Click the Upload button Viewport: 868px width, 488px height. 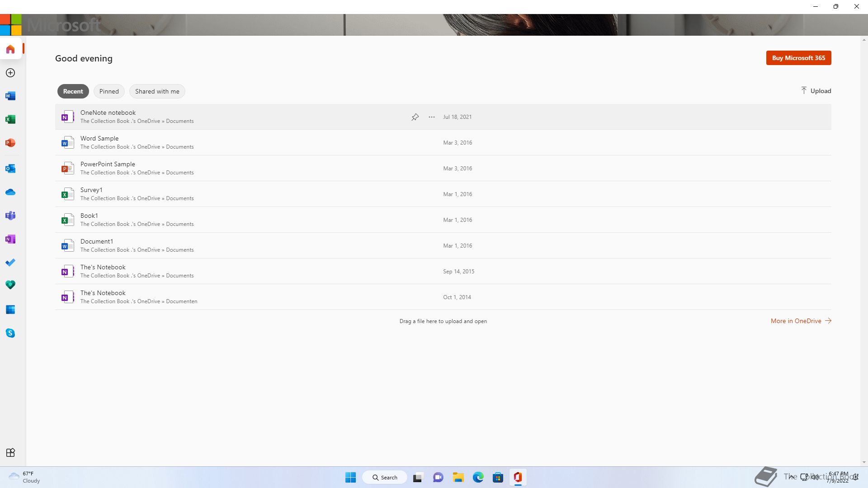tap(816, 91)
